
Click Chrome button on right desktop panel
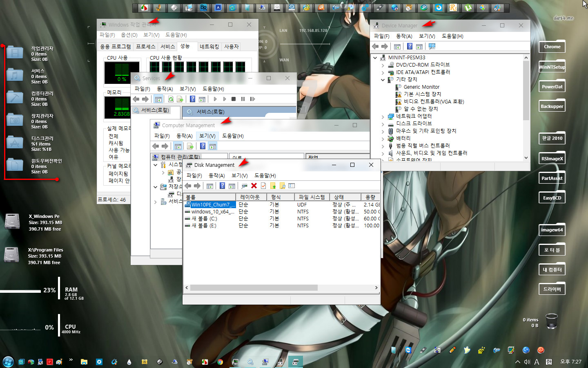point(552,47)
